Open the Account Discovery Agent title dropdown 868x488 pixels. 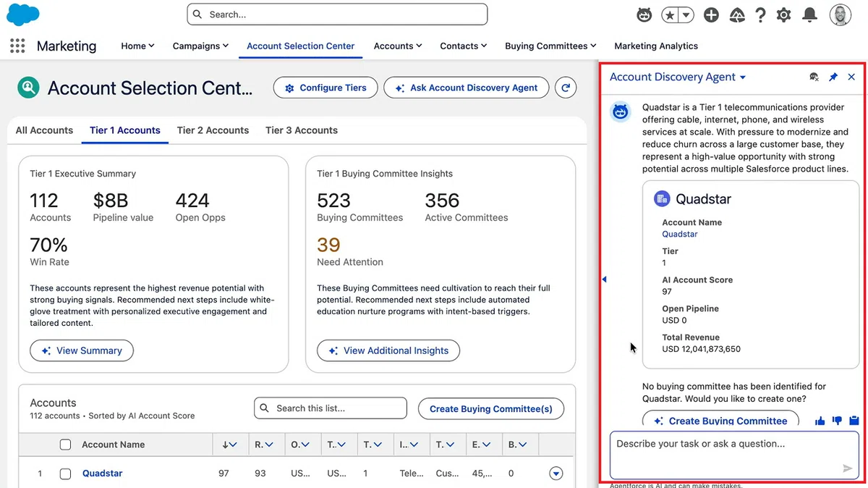click(743, 77)
